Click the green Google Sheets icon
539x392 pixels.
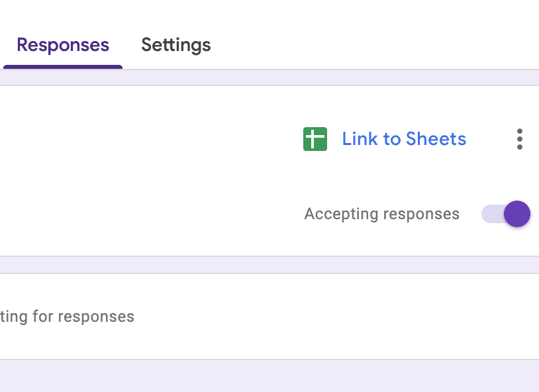point(315,139)
